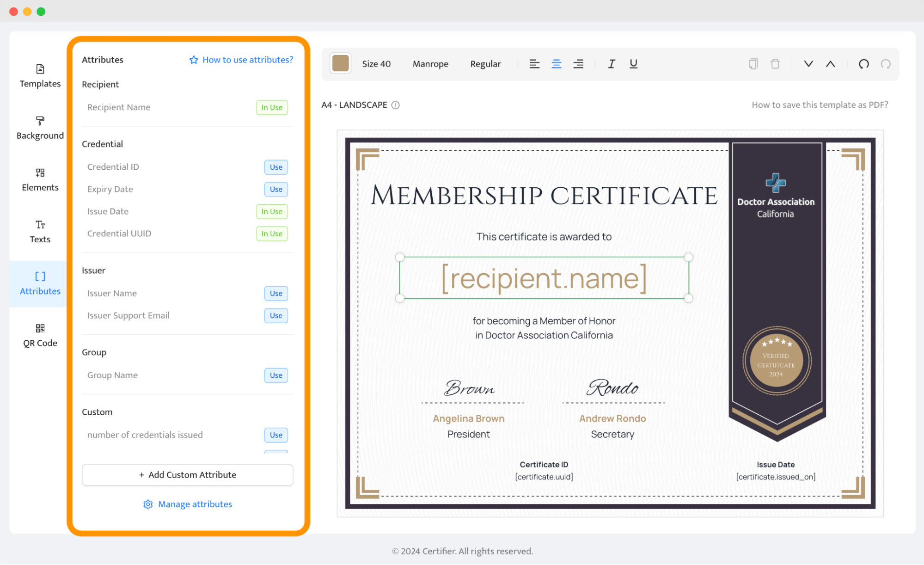924x565 pixels.
Task: Click Use button for Expiry Date
Action: point(276,189)
